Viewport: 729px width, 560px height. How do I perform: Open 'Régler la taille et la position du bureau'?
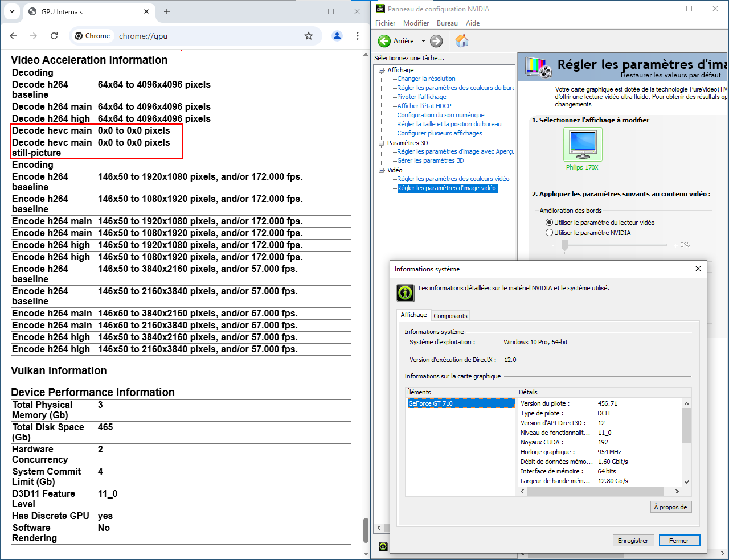coord(449,124)
